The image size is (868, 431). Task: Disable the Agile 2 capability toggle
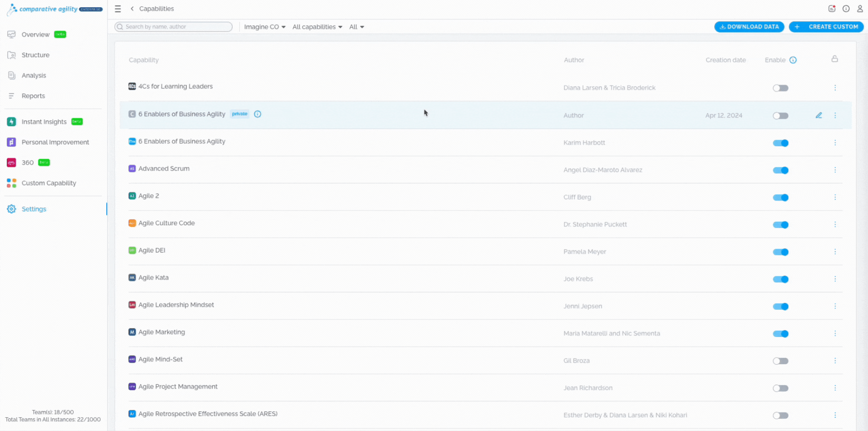[x=780, y=197]
